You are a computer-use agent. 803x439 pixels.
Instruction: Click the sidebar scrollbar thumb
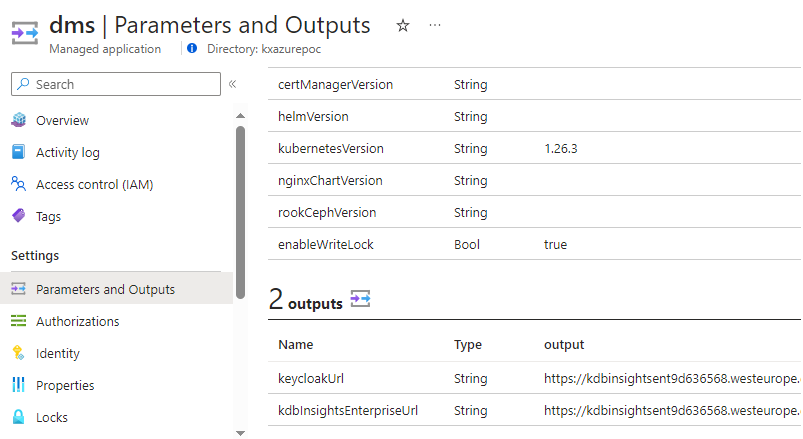click(x=240, y=212)
